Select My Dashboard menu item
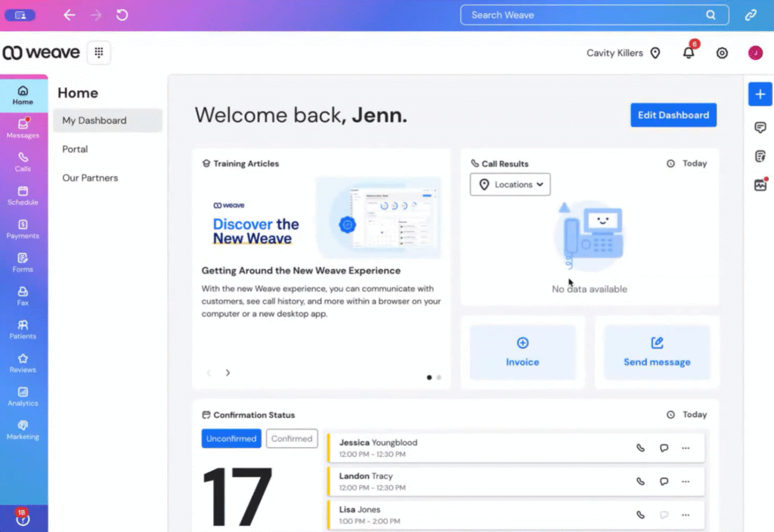Screen dimensions: 774x532 [107, 120]
